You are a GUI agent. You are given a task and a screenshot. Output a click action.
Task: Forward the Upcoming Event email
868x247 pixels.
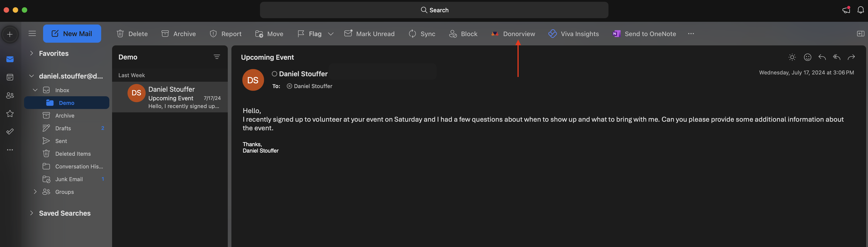(x=851, y=57)
